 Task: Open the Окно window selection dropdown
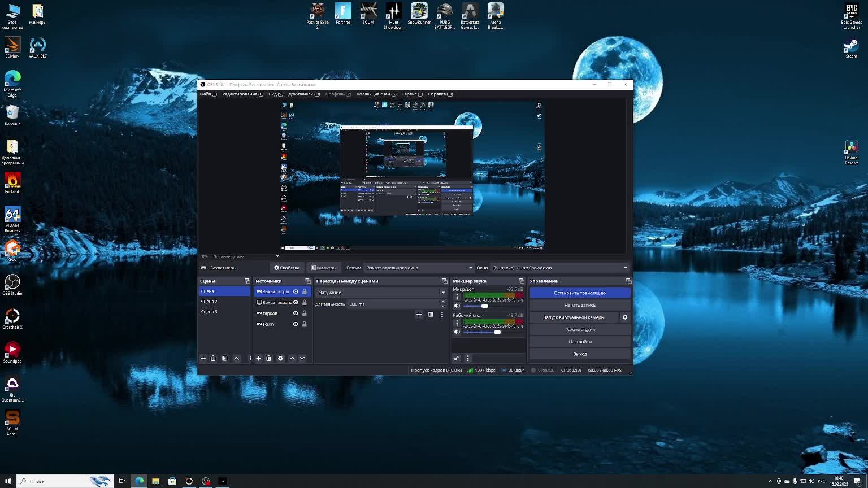[559, 268]
